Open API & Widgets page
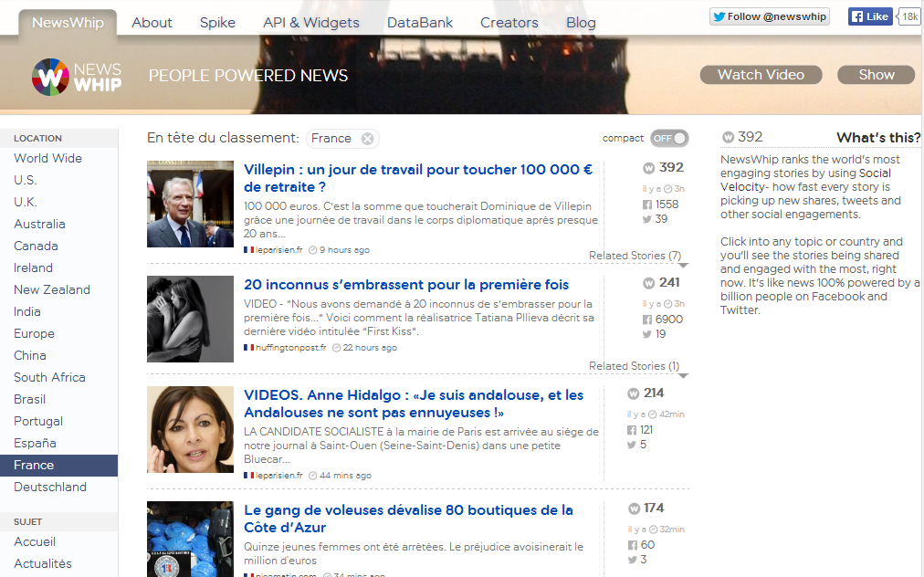Image resolution: width=924 pixels, height=577 pixels. (x=311, y=23)
